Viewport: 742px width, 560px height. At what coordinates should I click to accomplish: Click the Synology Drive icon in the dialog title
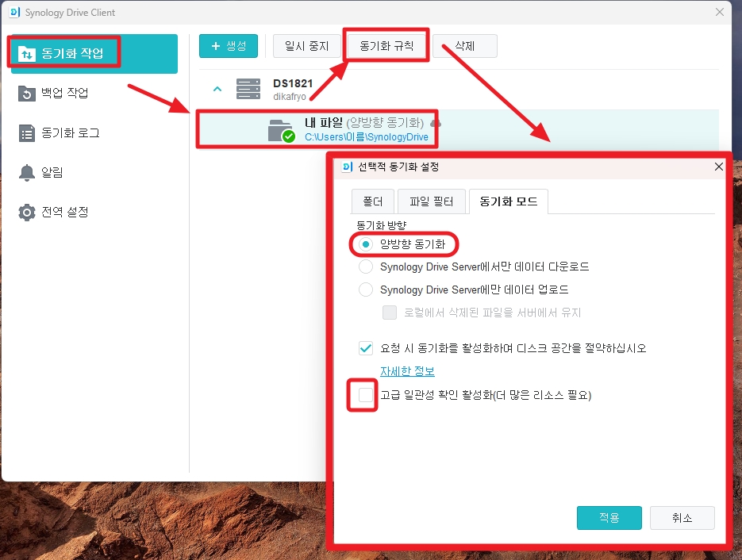(x=348, y=167)
